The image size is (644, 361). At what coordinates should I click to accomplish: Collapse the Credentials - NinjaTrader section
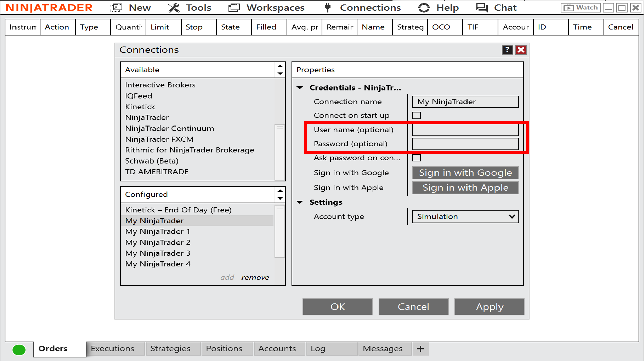pos(300,87)
